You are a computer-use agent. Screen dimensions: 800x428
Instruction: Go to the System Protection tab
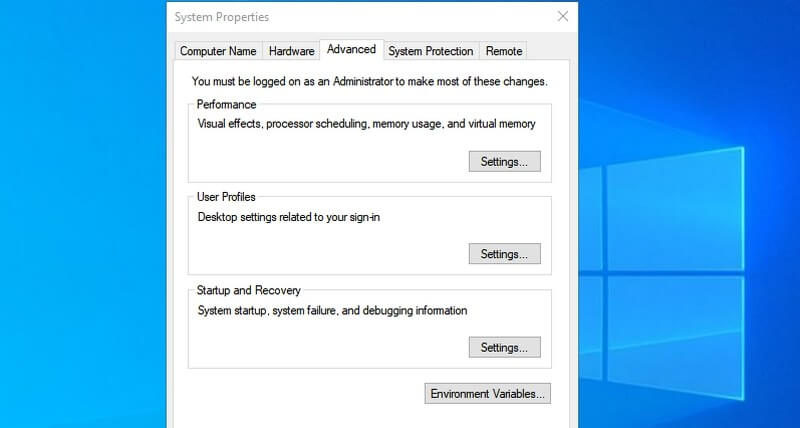(x=431, y=51)
